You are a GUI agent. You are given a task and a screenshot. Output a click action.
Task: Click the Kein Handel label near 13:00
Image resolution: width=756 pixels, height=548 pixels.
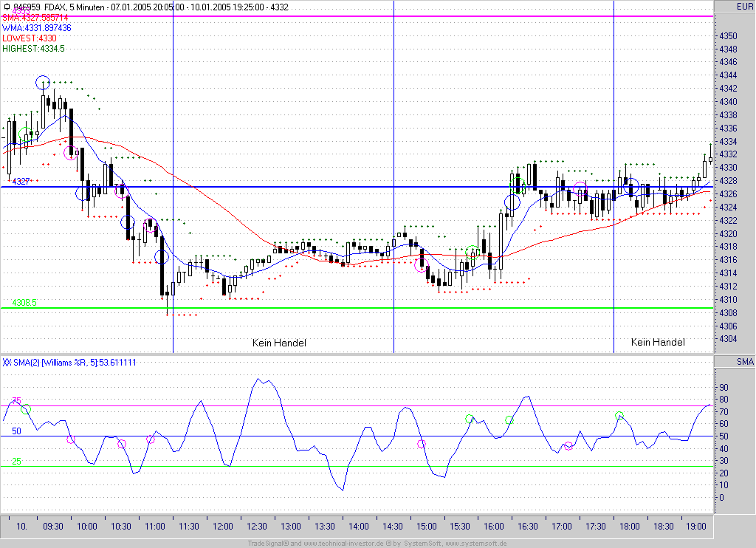279,343
